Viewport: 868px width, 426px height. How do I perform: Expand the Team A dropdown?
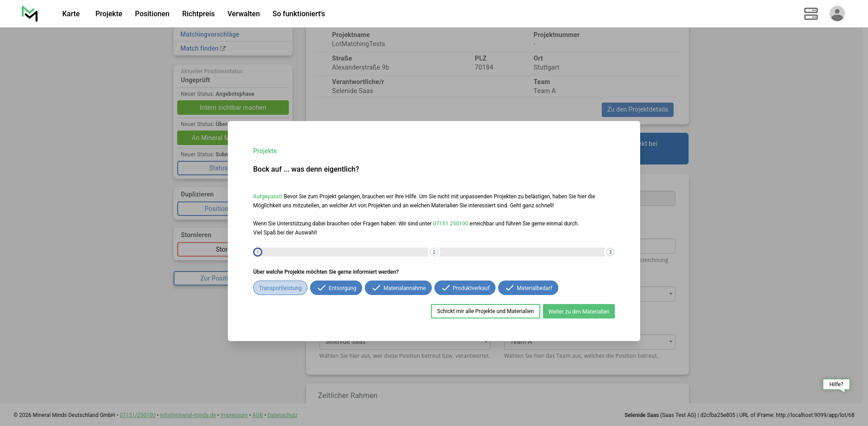670,342
